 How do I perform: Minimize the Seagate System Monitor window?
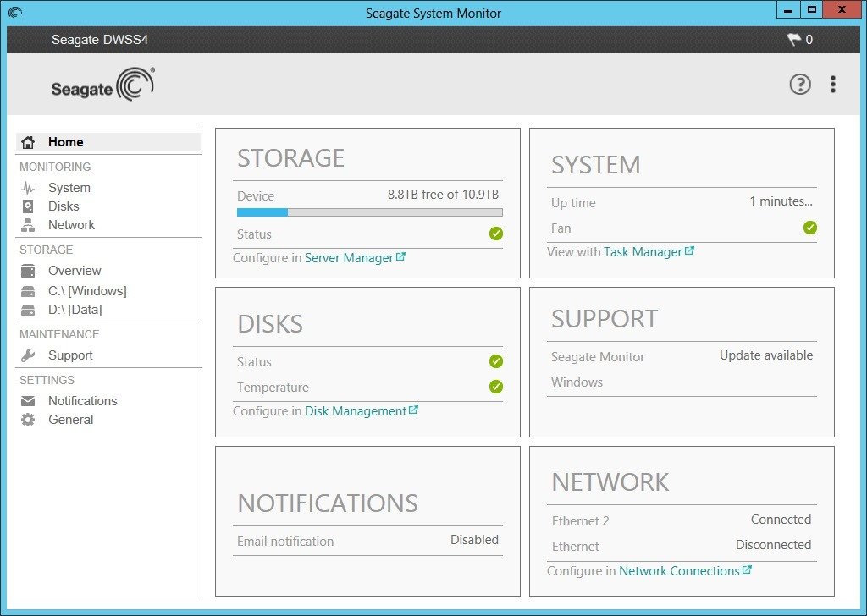[x=788, y=10]
